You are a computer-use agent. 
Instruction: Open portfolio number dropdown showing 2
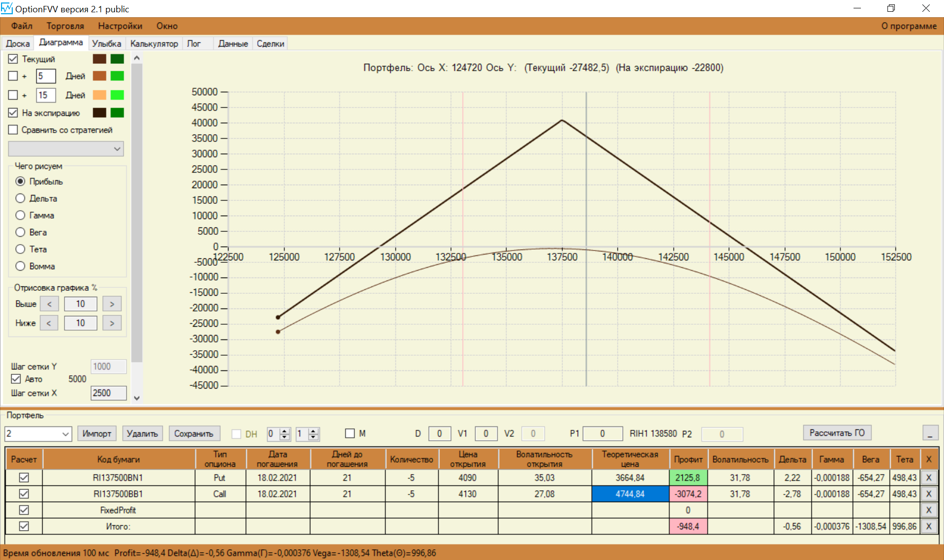click(x=65, y=434)
